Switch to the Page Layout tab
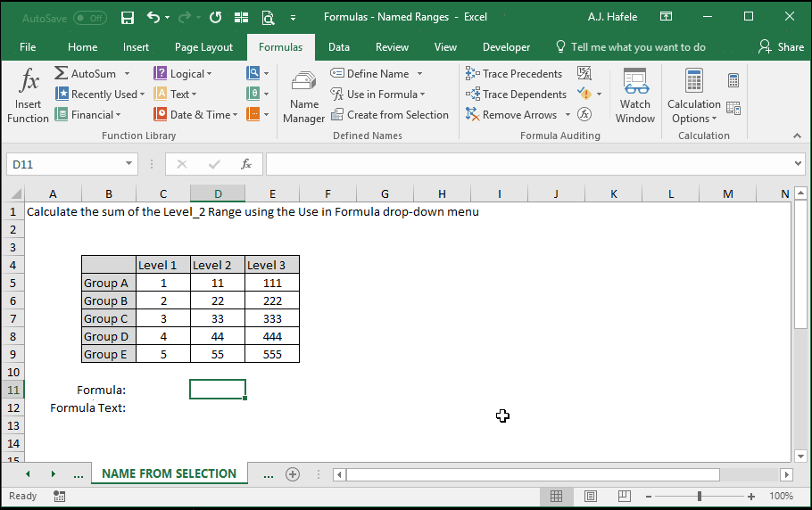This screenshot has width=812, height=510. point(203,47)
